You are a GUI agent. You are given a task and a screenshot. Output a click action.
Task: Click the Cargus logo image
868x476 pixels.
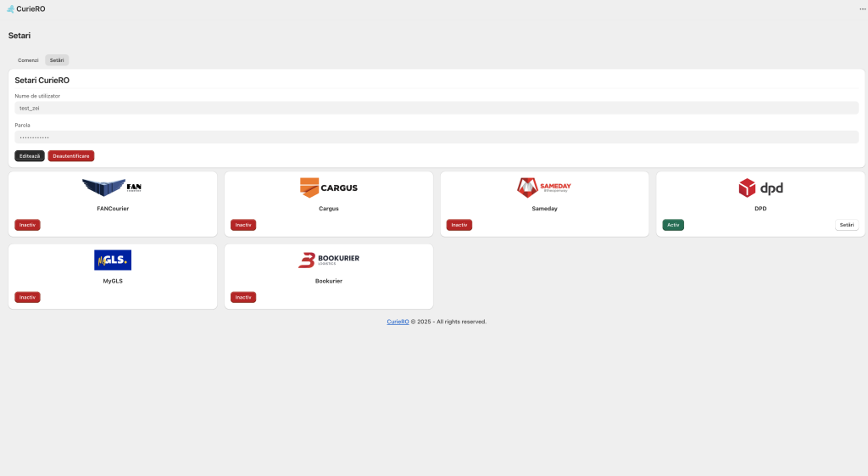pyautogui.click(x=328, y=188)
